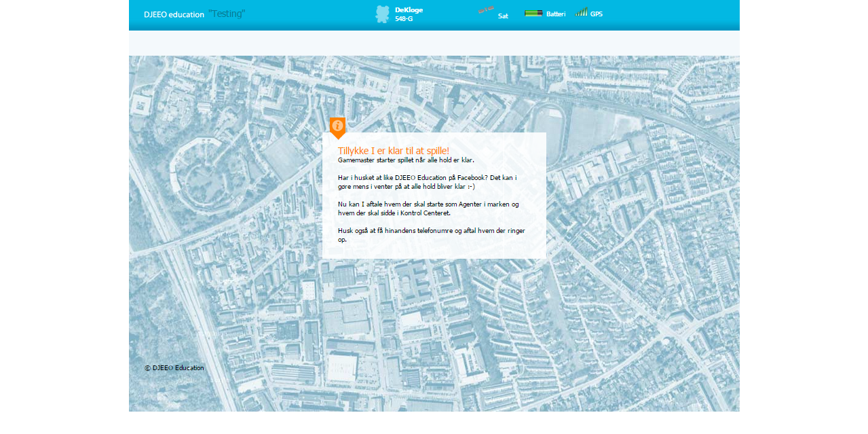Click the battery level indicator icon
Image resolution: width=868 pixels, height=434 pixels.
(x=533, y=13)
